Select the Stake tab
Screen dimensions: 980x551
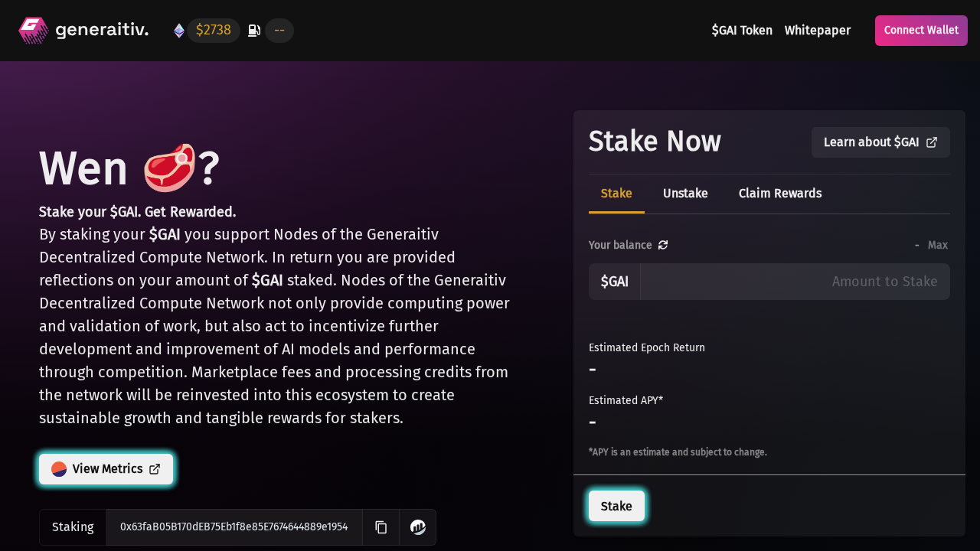click(x=616, y=194)
